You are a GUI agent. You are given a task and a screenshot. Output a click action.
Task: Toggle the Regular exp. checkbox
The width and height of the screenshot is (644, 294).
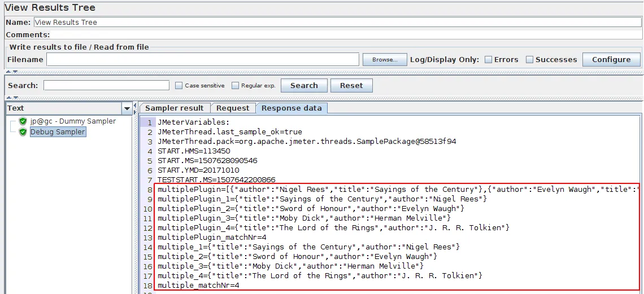(x=235, y=85)
